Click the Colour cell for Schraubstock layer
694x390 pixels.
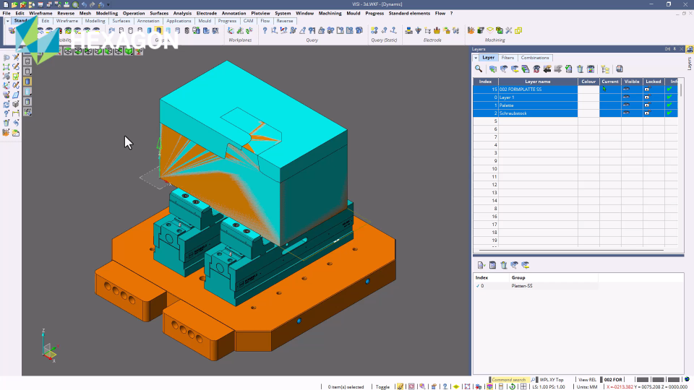click(x=588, y=113)
